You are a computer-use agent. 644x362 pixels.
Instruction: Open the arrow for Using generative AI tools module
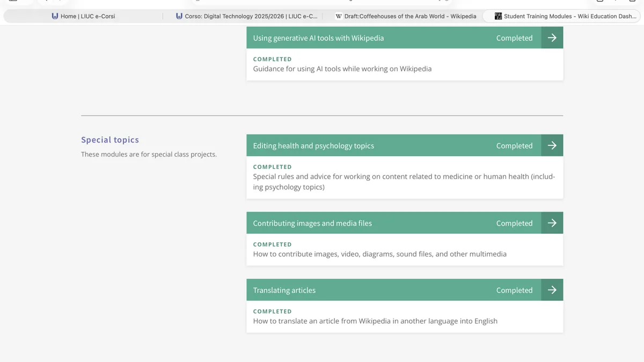click(x=552, y=38)
